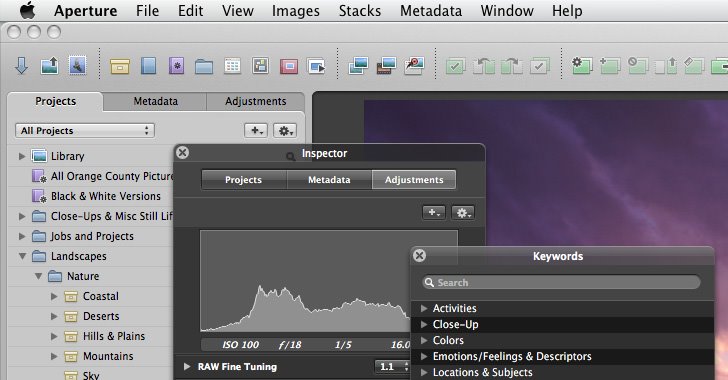Open the Apple menu
Viewport: 728px width, 380px height.
tap(27, 10)
